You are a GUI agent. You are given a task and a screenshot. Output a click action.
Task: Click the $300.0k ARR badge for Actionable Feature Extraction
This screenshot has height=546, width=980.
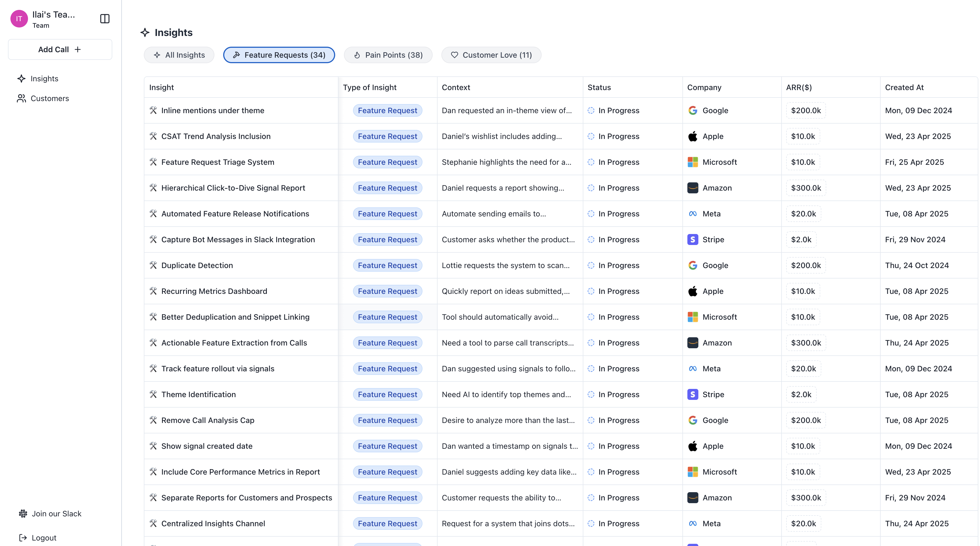coord(806,343)
